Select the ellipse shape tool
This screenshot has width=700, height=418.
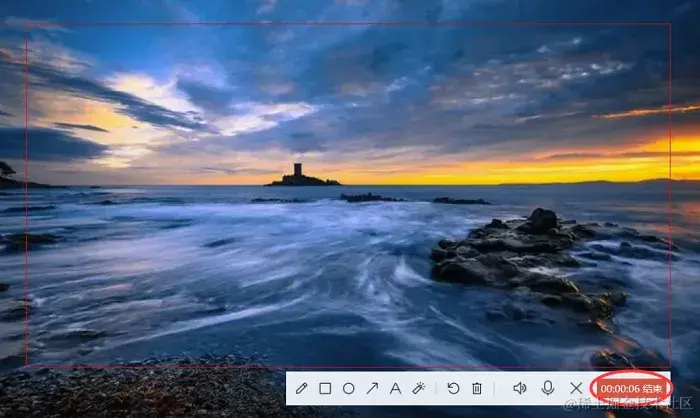[x=349, y=389]
